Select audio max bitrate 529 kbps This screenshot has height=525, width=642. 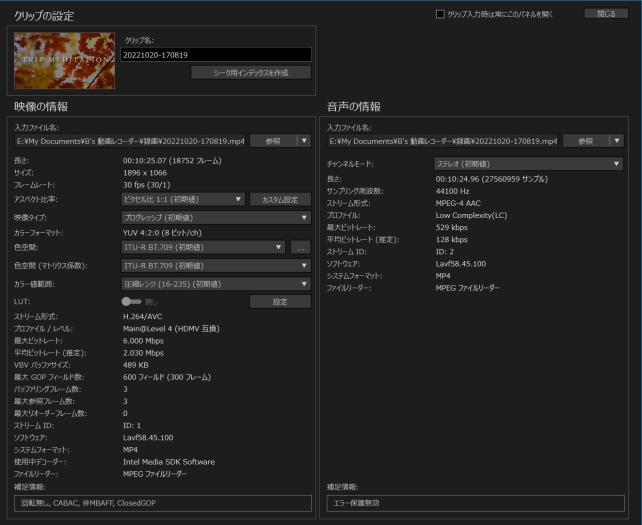(452, 227)
